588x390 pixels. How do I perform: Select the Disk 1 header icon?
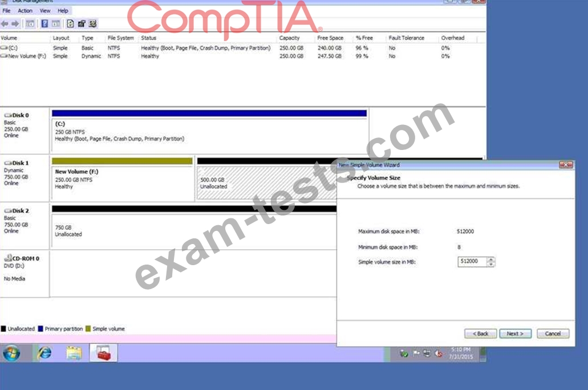(7, 162)
